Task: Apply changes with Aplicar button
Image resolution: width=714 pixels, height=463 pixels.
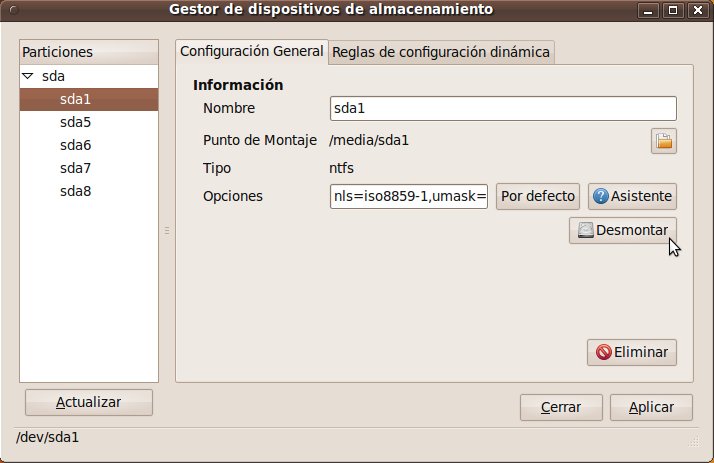Action: [x=651, y=407]
